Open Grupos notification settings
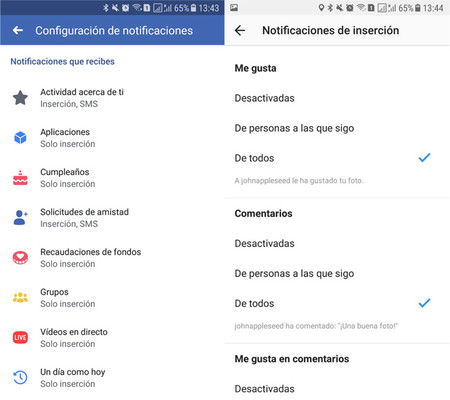Image resolution: width=450 pixels, height=400 pixels. (x=112, y=298)
